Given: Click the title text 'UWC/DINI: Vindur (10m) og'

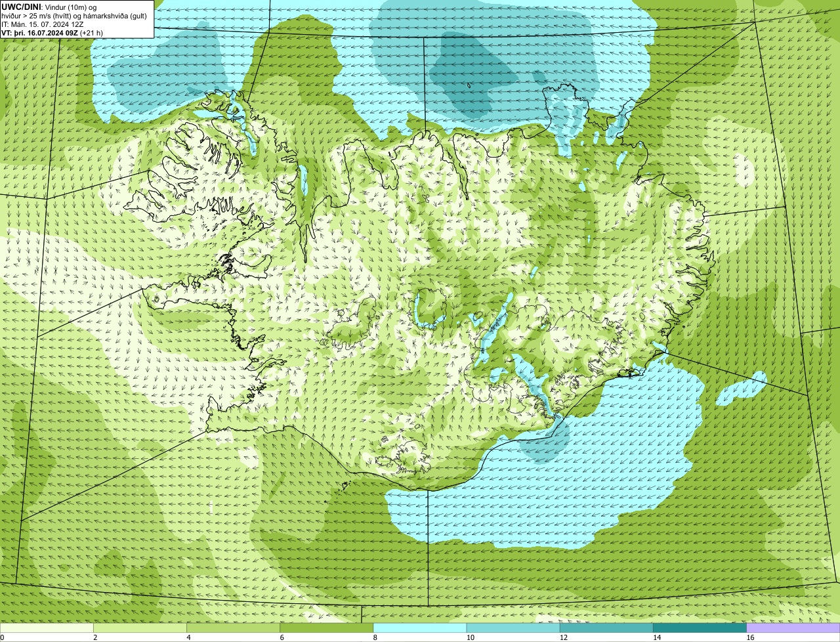Looking at the screenshot, I should [x=49, y=7].
